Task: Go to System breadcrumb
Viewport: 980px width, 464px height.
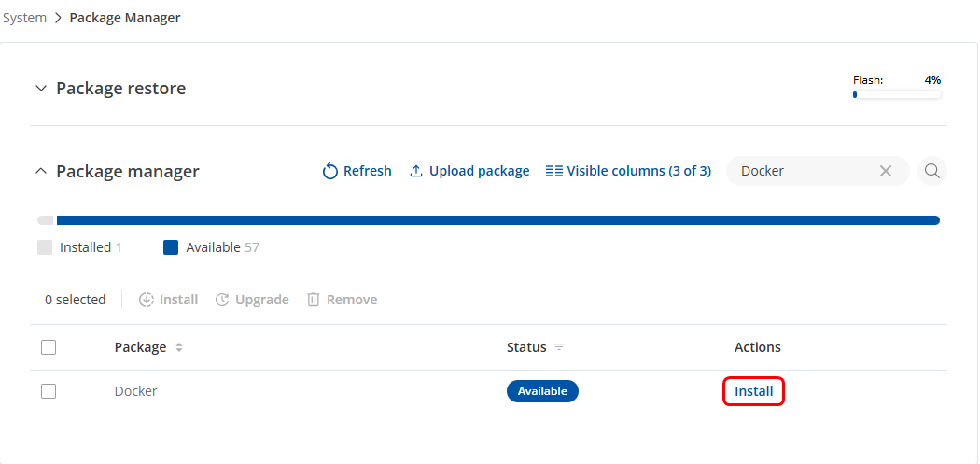Action: click(x=25, y=18)
